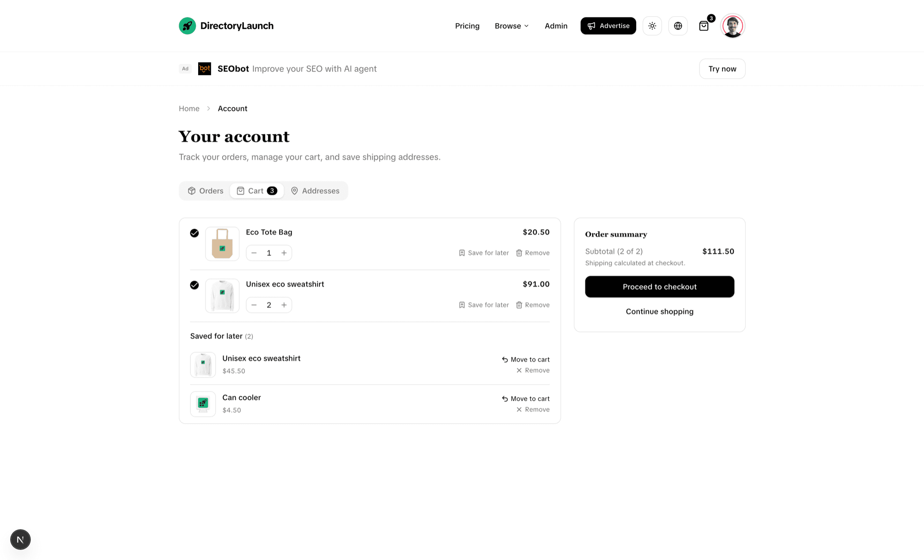The image size is (924, 560).
Task: Move Can cooler to cart
Action: point(526,399)
